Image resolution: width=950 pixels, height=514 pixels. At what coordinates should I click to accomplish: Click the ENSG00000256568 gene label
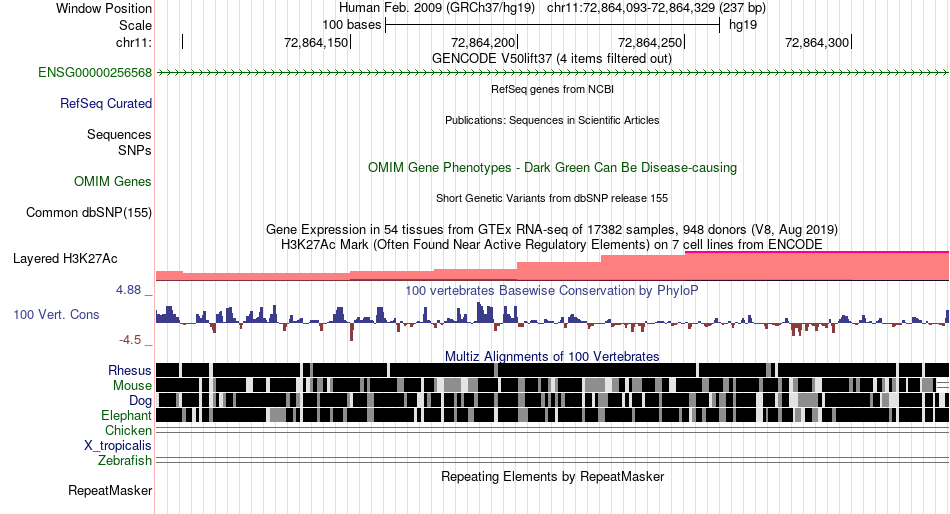coord(95,73)
